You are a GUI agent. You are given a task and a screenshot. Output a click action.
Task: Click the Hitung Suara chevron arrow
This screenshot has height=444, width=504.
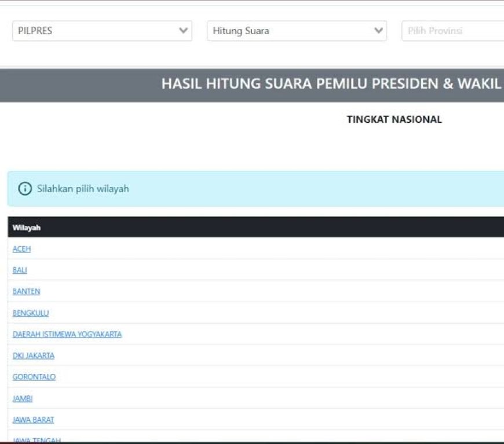(x=379, y=31)
